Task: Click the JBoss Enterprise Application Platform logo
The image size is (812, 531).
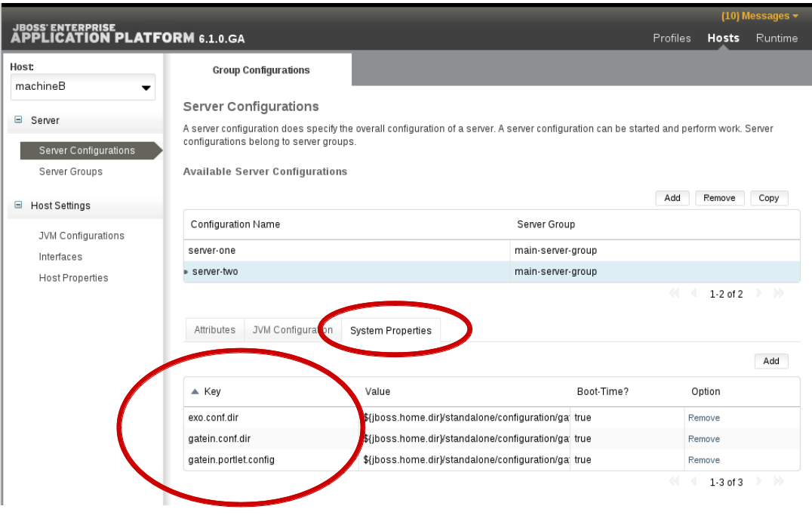Action: coord(128,34)
